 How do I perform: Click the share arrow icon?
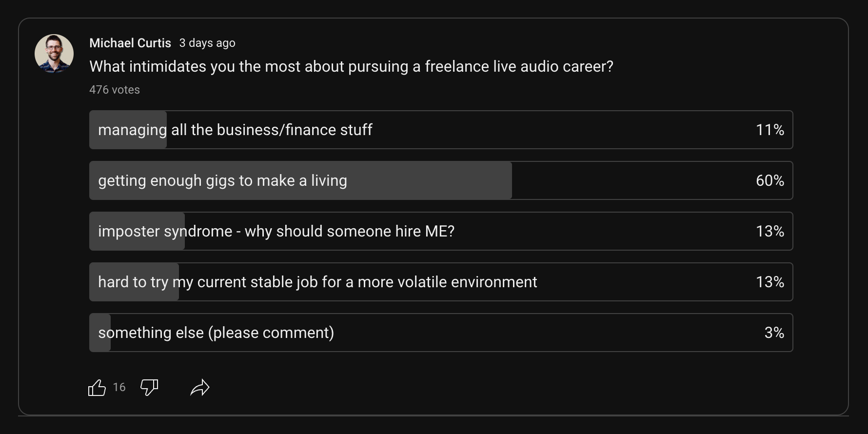pos(200,388)
